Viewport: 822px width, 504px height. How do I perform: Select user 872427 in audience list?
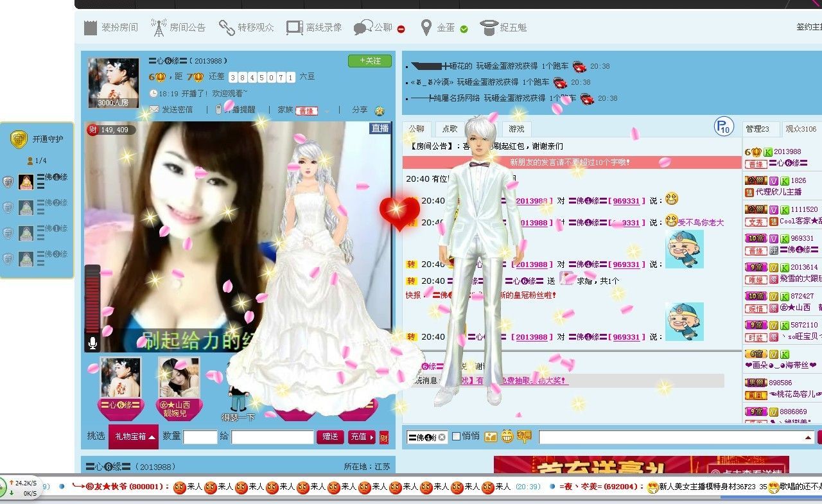click(783, 302)
